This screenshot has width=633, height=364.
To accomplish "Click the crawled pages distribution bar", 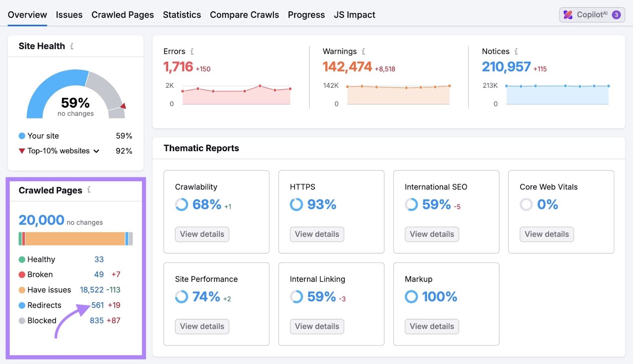I will (x=76, y=239).
